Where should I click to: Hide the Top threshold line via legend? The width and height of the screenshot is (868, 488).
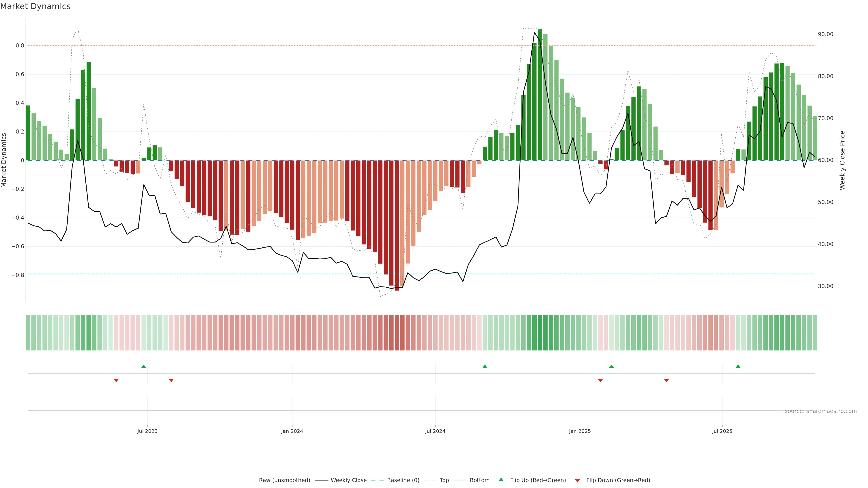coord(444,480)
